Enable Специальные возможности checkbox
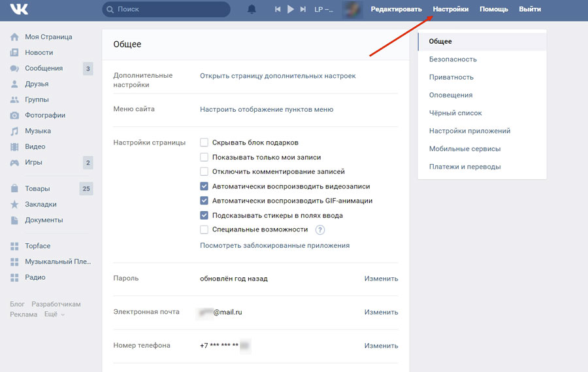This screenshot has width=588, height=372. tap(204, 229)
